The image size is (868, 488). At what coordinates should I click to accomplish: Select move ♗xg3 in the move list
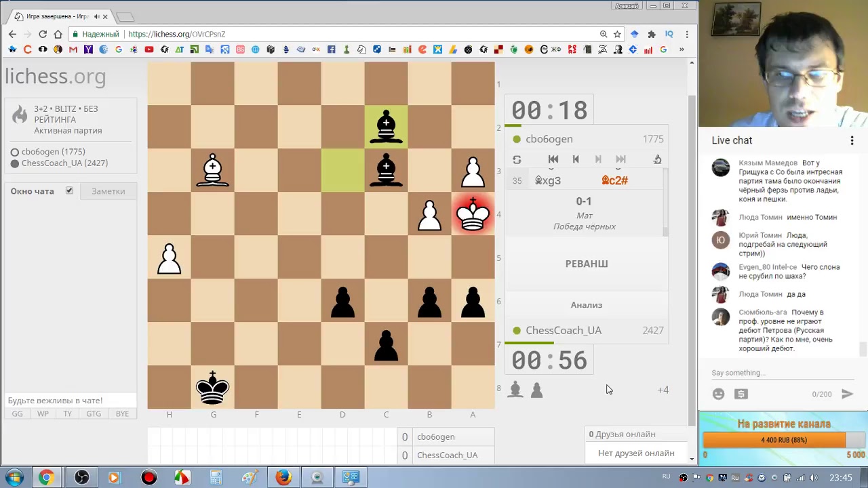548,180
